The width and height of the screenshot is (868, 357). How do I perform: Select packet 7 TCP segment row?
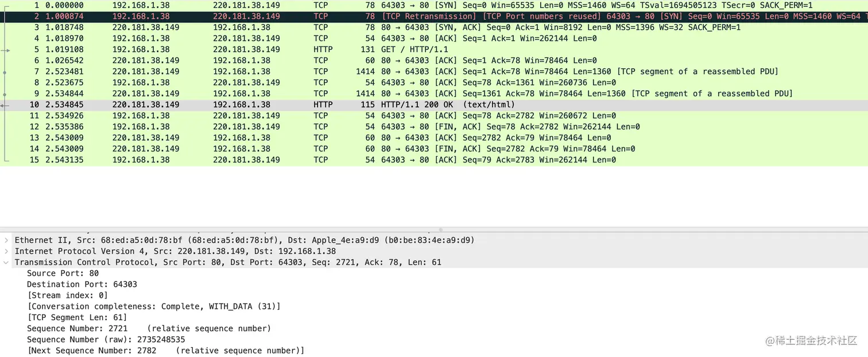[434, 71]
